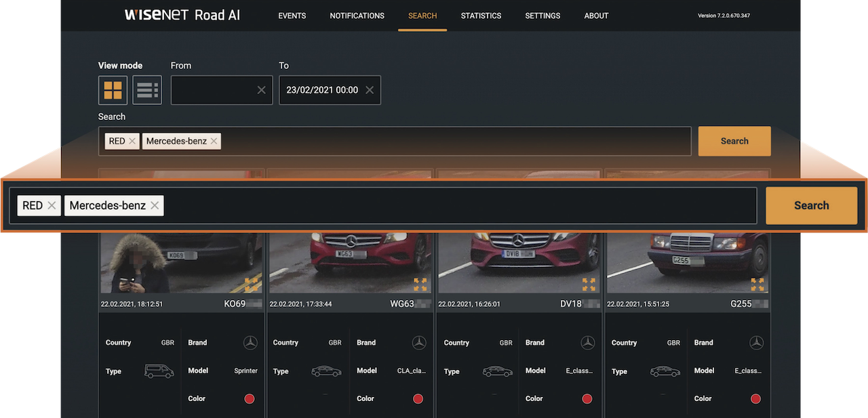
Task: Switch to grid view mode
Action: [113, 90]
